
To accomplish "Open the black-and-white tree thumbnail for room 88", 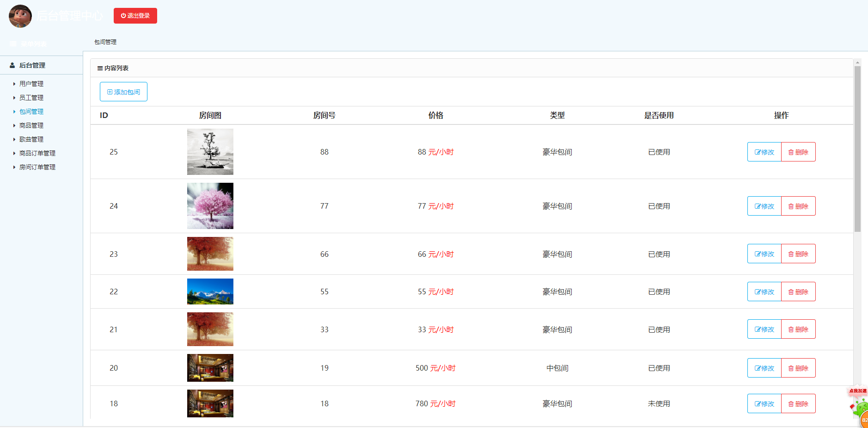I will pyautogui.click(x=210, y=152).
